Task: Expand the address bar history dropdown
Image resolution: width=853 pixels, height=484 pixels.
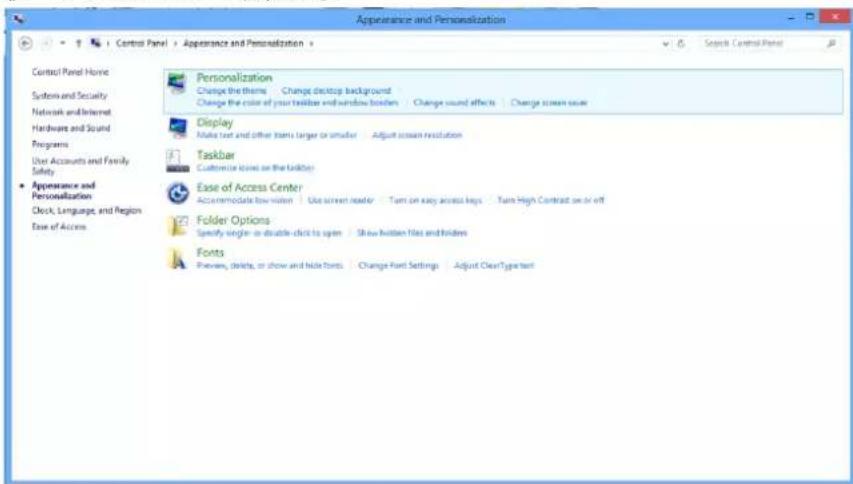Action: tap(666, 44)
